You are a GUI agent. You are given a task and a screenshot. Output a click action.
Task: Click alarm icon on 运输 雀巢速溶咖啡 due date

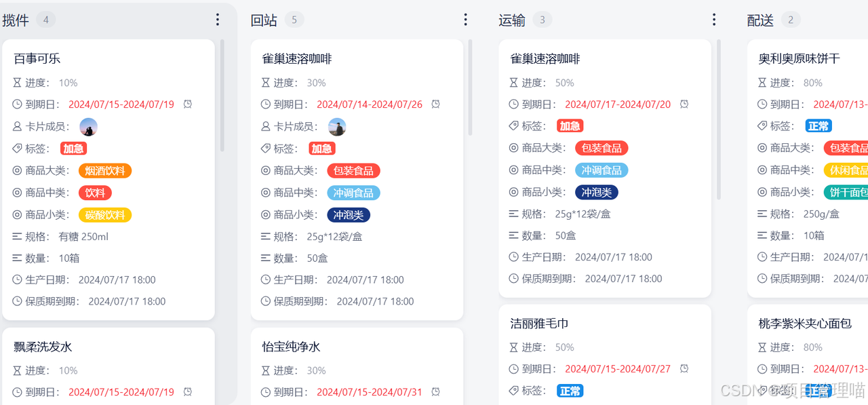[684, 104]
